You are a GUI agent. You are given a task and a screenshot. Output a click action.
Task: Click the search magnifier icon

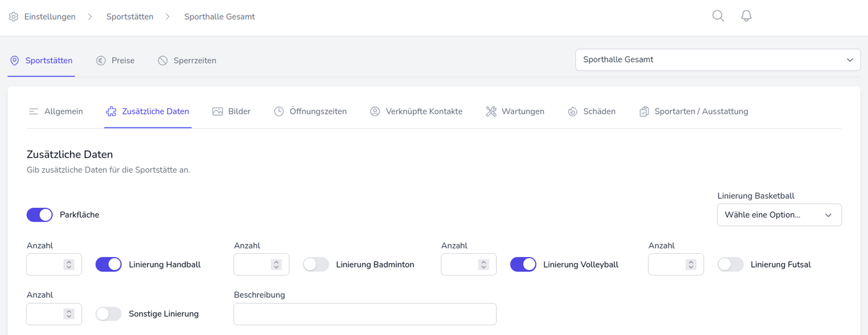coord(718,16)
